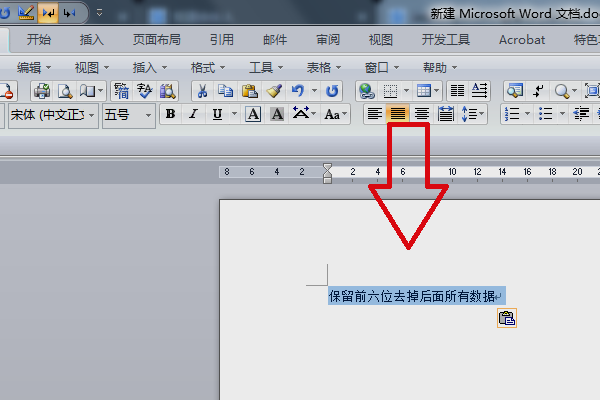The image size is (600, 400).
Task: Click the Paste Options smart tag
Action: tap(507, 318)
